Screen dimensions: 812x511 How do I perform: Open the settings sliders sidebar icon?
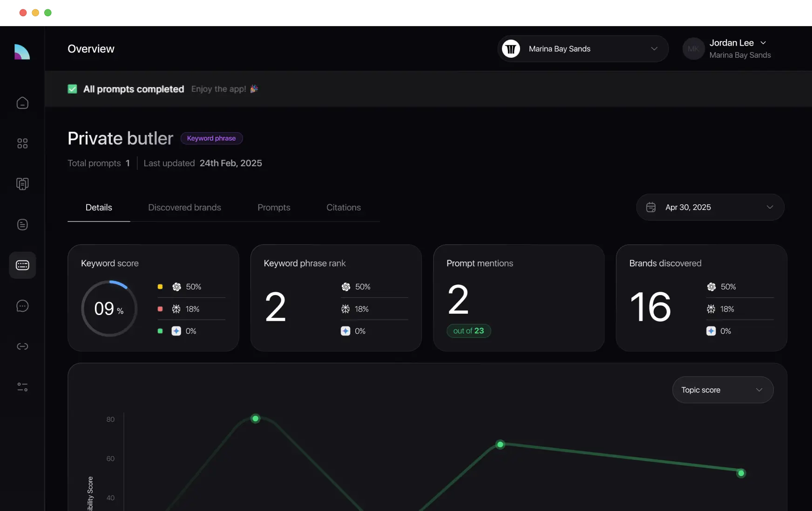click(22, 387)
